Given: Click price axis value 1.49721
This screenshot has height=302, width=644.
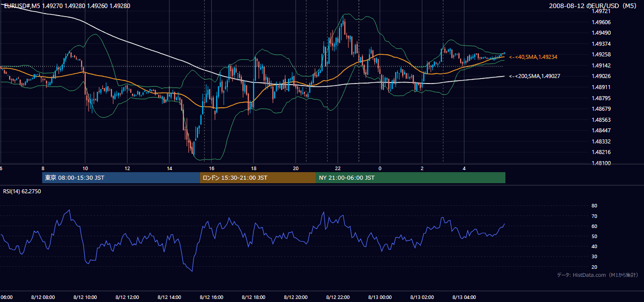Looking at the screenshot, I should (601, 11).
